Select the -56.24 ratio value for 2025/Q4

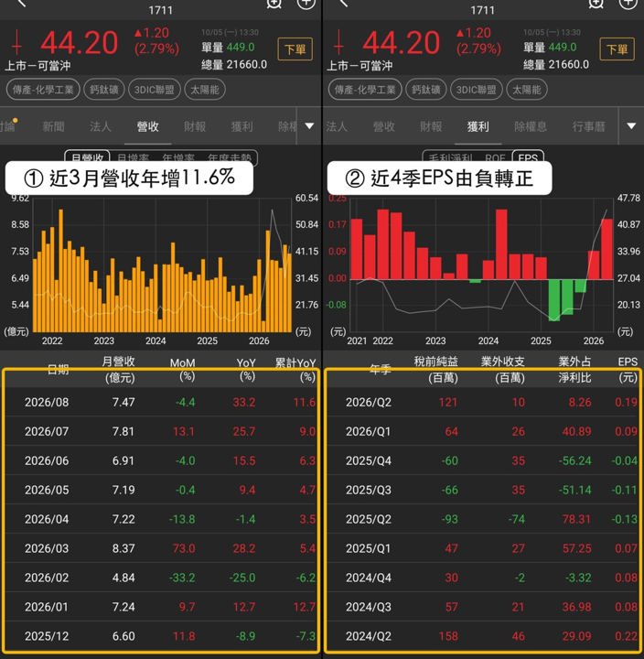574,461
